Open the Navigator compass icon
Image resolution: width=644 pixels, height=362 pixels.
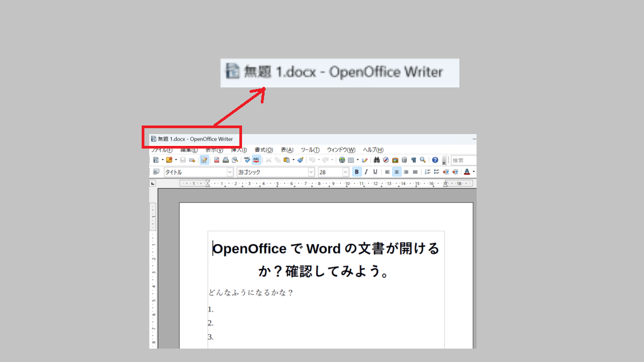[386, 160]
